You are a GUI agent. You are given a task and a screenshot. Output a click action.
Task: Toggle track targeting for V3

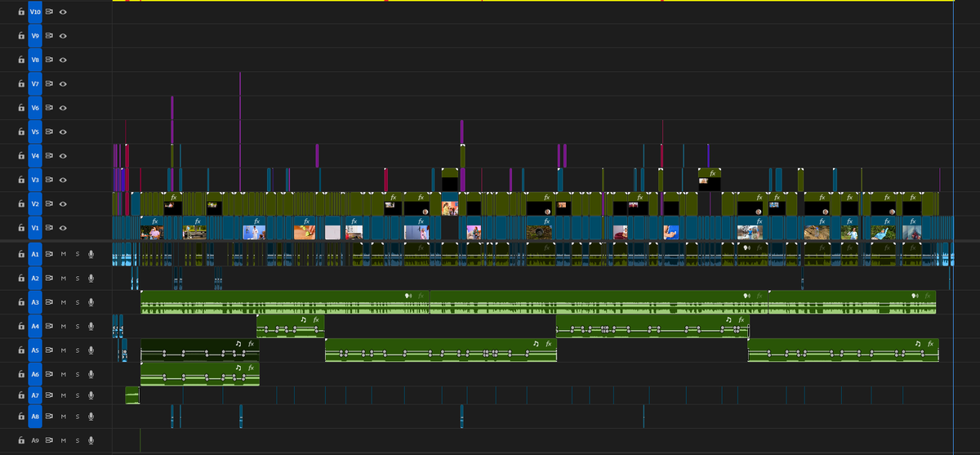tap(35, 180)
